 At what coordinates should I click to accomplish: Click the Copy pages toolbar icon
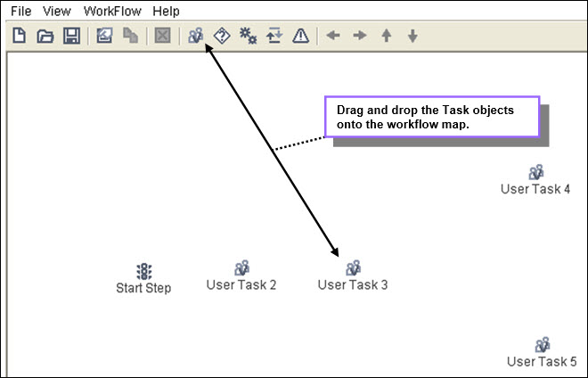130,36
